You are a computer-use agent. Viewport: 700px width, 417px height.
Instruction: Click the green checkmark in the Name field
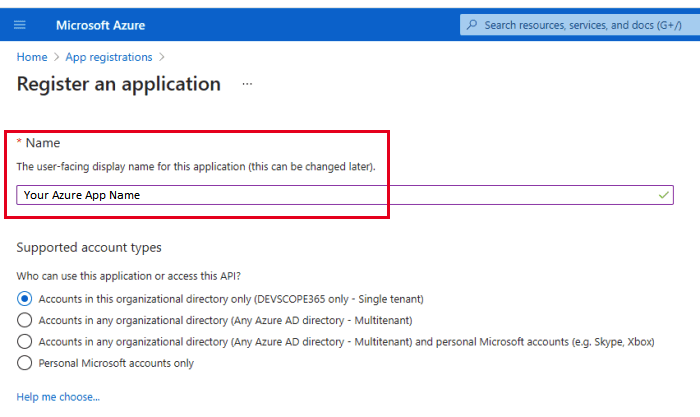664,195
